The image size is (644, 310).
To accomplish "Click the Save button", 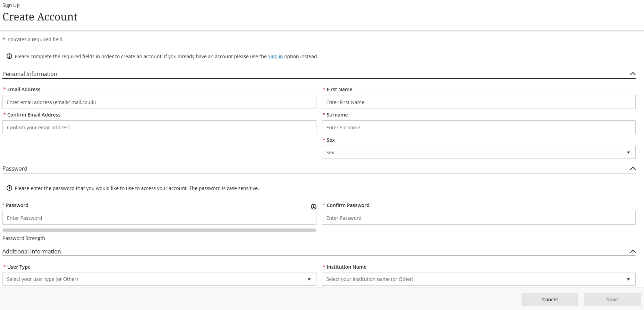I will [612, 300].
